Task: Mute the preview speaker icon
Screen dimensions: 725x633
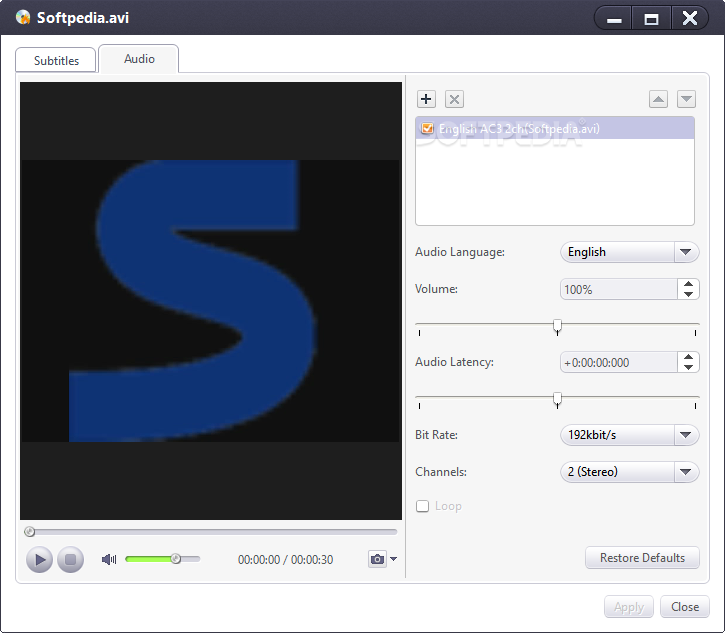Action: [109, 559]
